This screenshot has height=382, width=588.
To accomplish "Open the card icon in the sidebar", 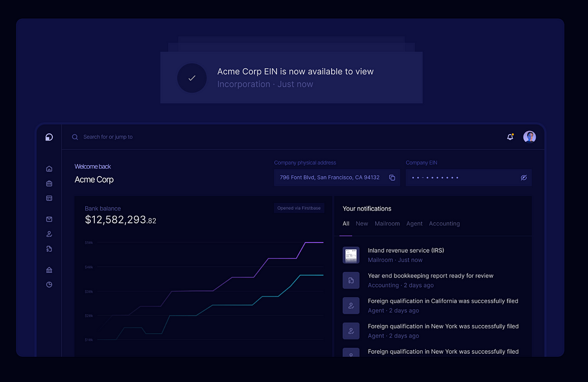I will pos(49,198).
